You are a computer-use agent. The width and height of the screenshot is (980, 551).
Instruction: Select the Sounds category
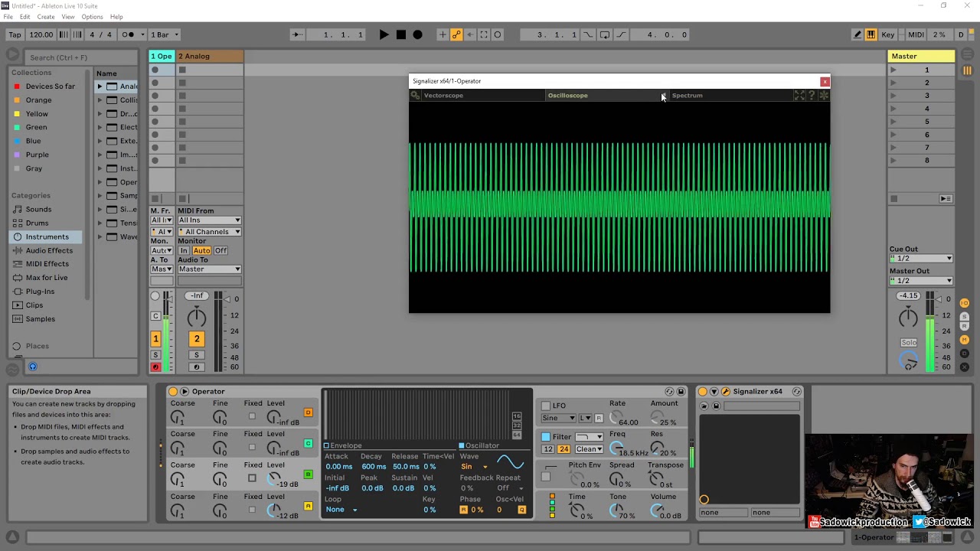click(38, 209)
